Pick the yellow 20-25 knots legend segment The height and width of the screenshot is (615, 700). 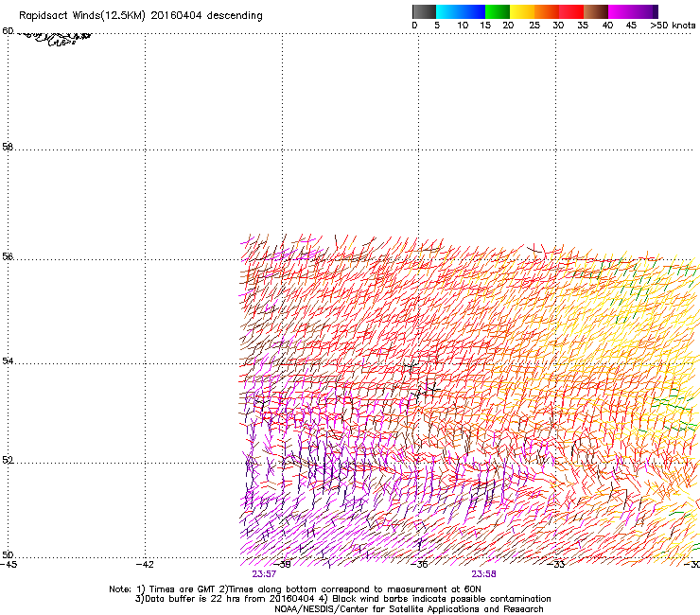click(x=522, y=11)
